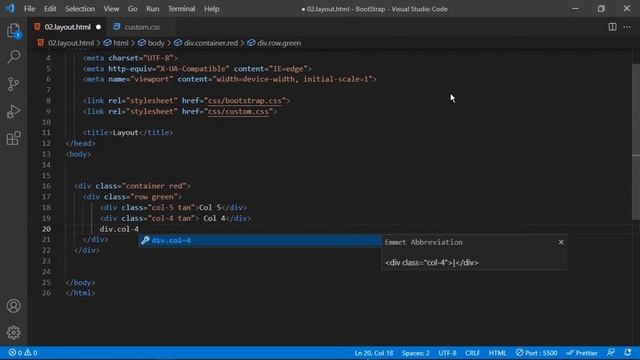
Task: Open the Explorer view in activity bar
Action: coord(13,31)
